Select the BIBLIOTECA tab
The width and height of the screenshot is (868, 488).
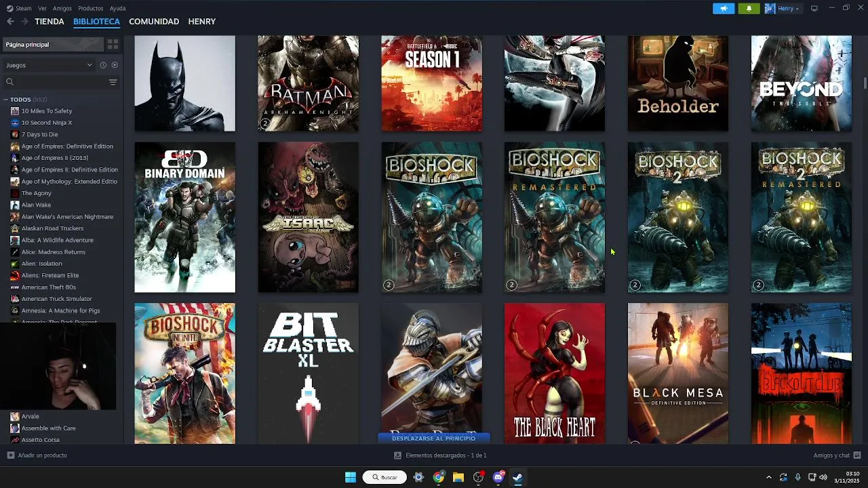tap(96, 22)
